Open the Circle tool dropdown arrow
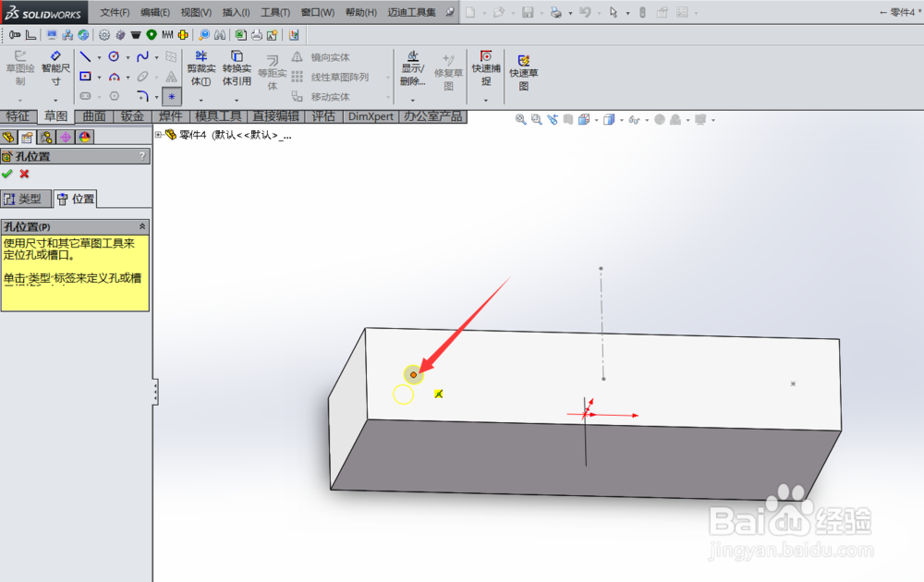Screen dimensions: 924x582 pyautogui.click(x=128, y=57)
